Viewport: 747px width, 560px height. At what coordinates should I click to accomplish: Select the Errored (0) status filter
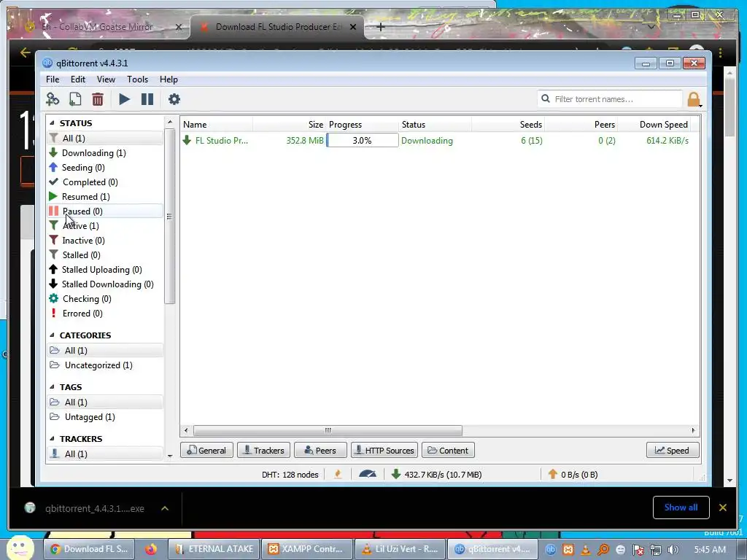82,314
